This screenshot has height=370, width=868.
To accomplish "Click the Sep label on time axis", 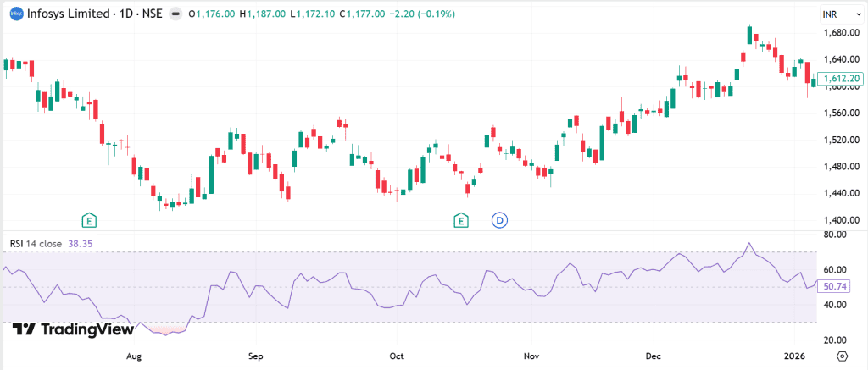I will [x=256, y=356].
